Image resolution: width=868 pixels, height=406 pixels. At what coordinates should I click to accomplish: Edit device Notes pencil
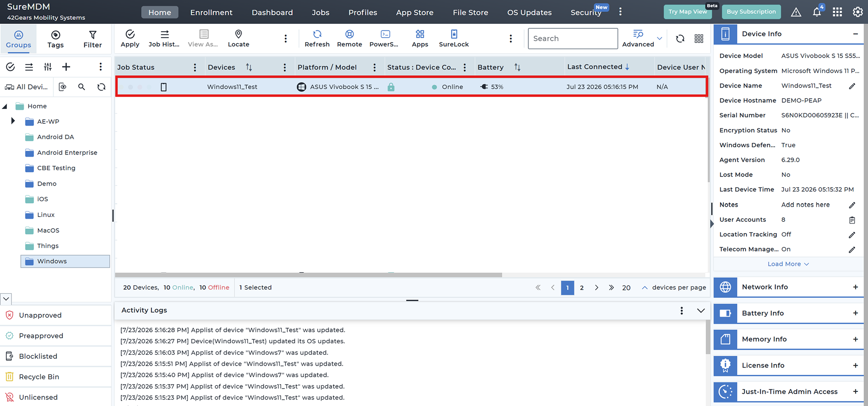(852, 205)
